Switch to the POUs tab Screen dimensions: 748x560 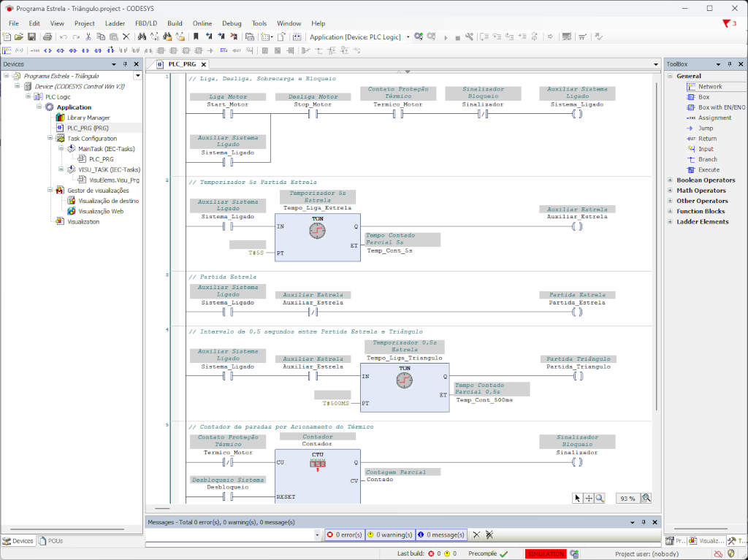click(51, 541)
